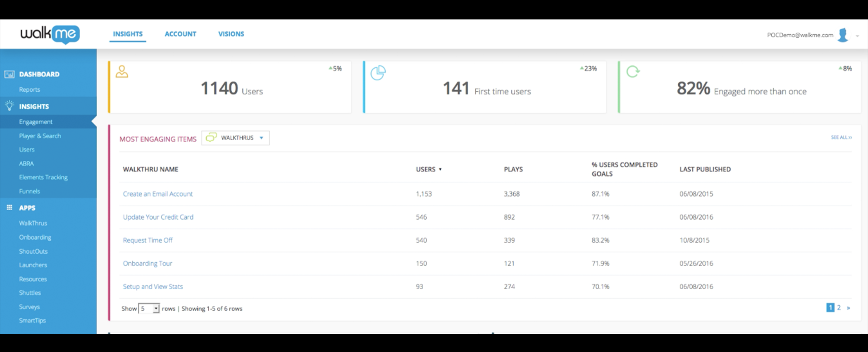Click the user avatar icon
This screenshot has height=352, width=868.
843,35
